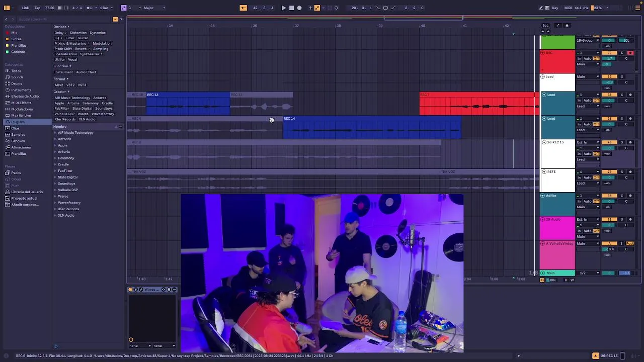Screen dimensions: 644x362
Task: Open Librería del usuario place
Action: click(x=27, y=192)
